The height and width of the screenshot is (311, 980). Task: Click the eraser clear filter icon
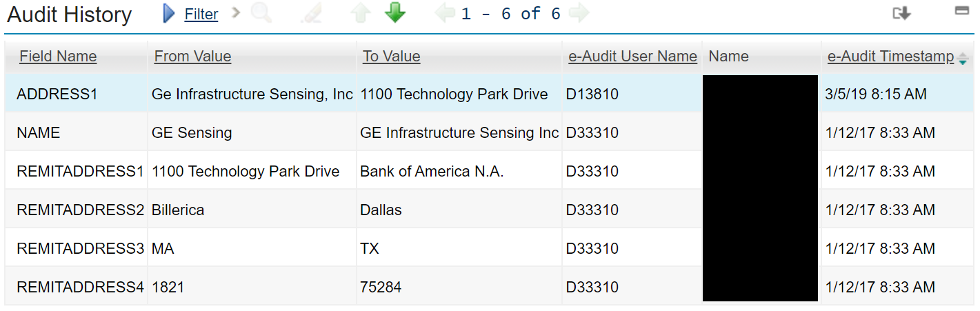pos(311,14)
